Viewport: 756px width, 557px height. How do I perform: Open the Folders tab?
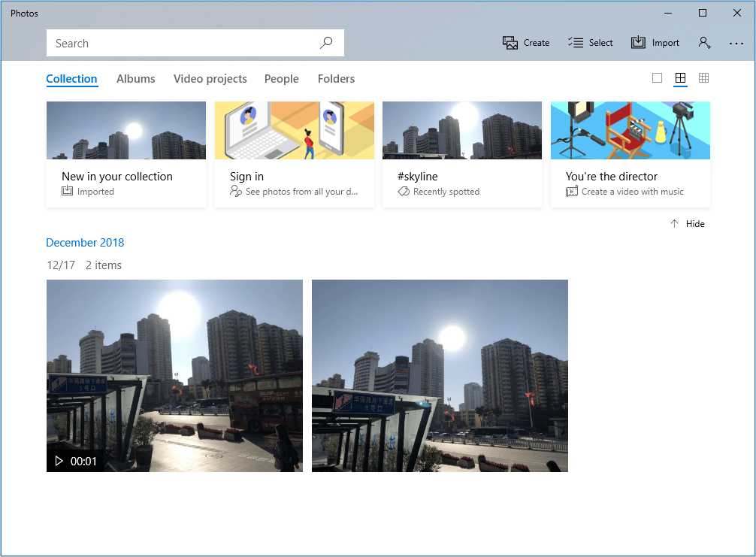[x=336, y=79]
